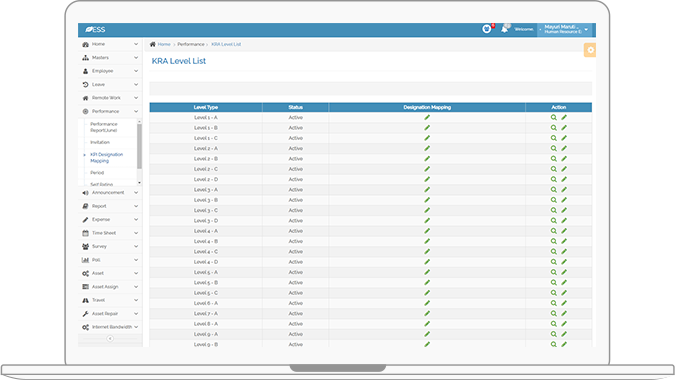Open Time Sheet sidebar menu
675x380 pixels.
point(110,233)
